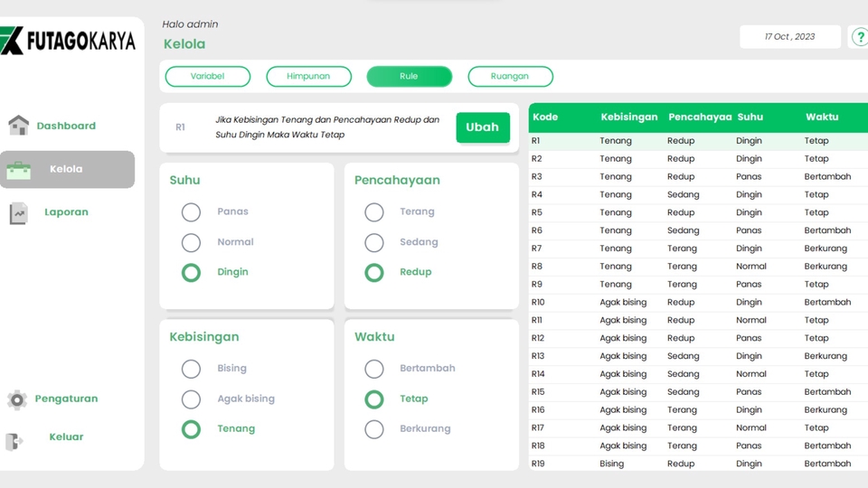
Task: Choose Terang in Pencahayaan
Action: tap(374, 212)
